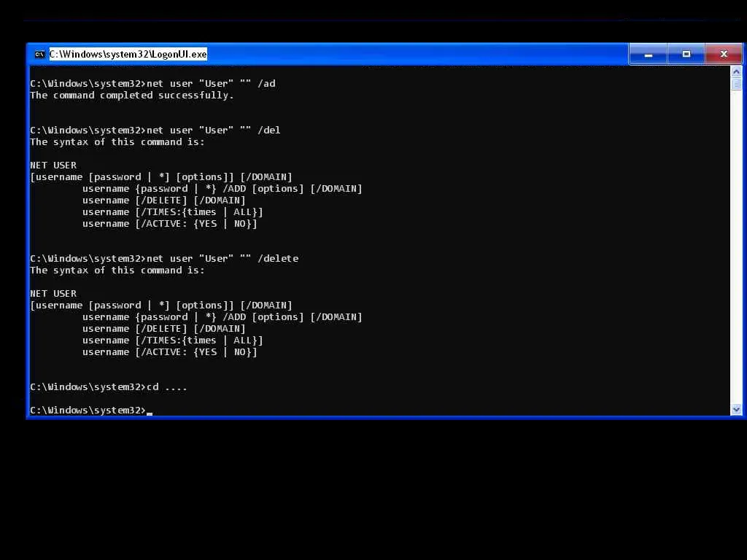
Task: Click the 'cd ....' command line
Action: (109, 386)
